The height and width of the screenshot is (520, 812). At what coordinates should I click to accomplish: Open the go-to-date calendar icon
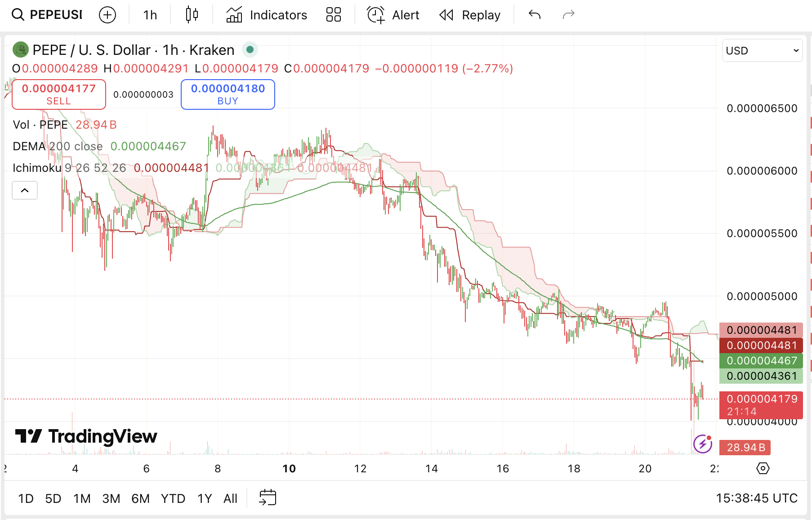[268, 498]
